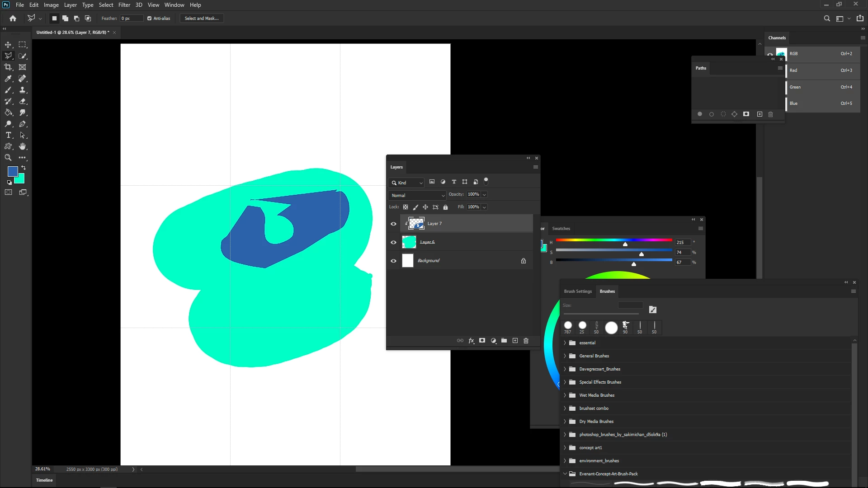Viewport: 868px width, 488px height.
Task: Select the Zoom tool in toolbar
Action: point(8,158)
